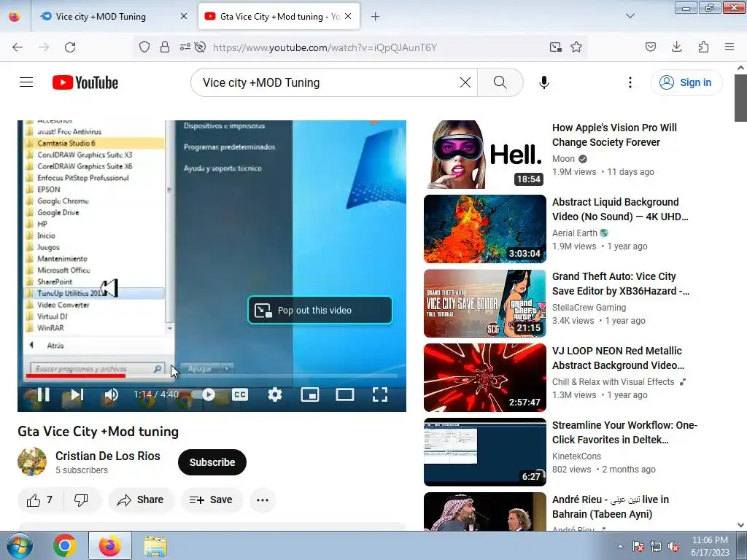Screen dimensions: 747x560
Task: Open Abstract Liquid Background video thumbnail
Action: tap(485, 228)
